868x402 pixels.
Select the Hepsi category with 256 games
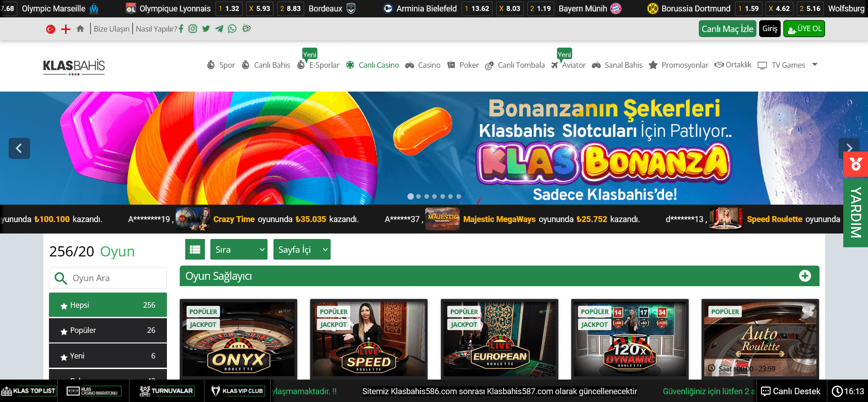point(108,305)
